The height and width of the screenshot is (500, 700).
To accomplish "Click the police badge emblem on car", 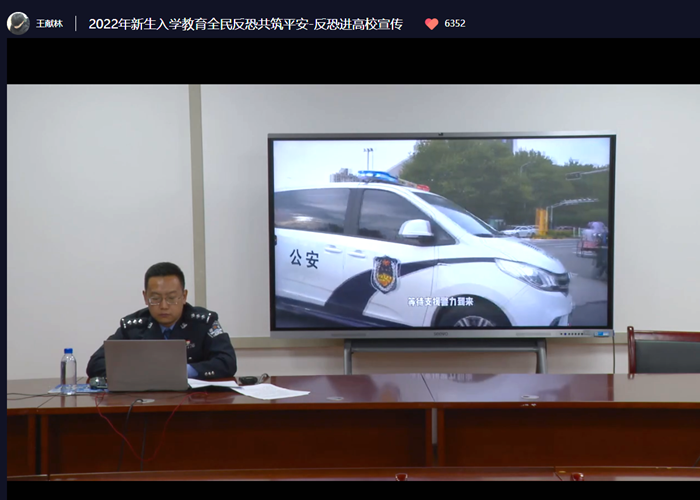I will 384,274.
